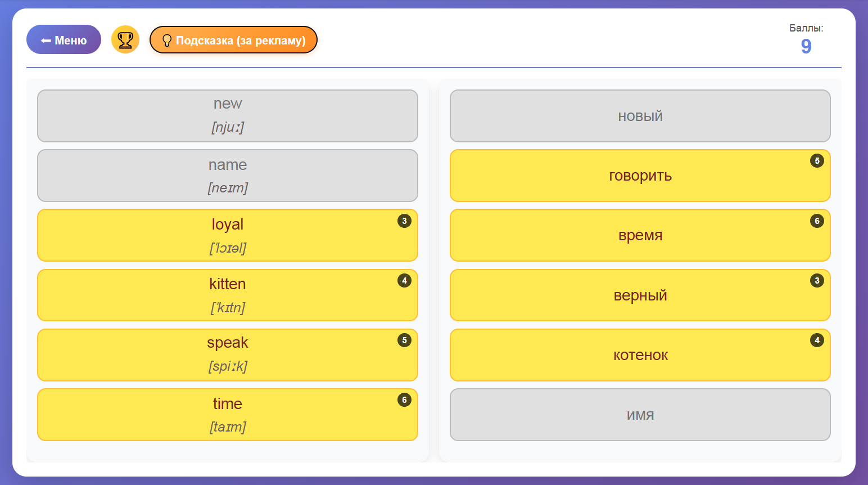The width and height of the screenshot is (868, 485).
Task: Pick the 'speak' word card
Action: [x=227, y=354]
